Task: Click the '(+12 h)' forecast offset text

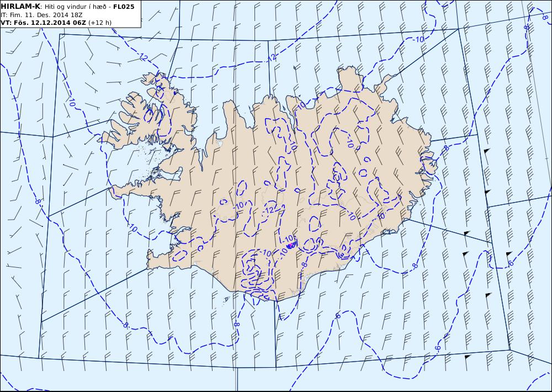Action: point(100,23)
